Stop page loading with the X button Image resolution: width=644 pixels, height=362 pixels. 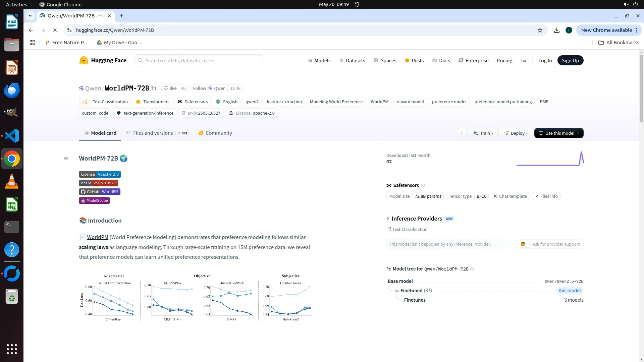[55, 30]
